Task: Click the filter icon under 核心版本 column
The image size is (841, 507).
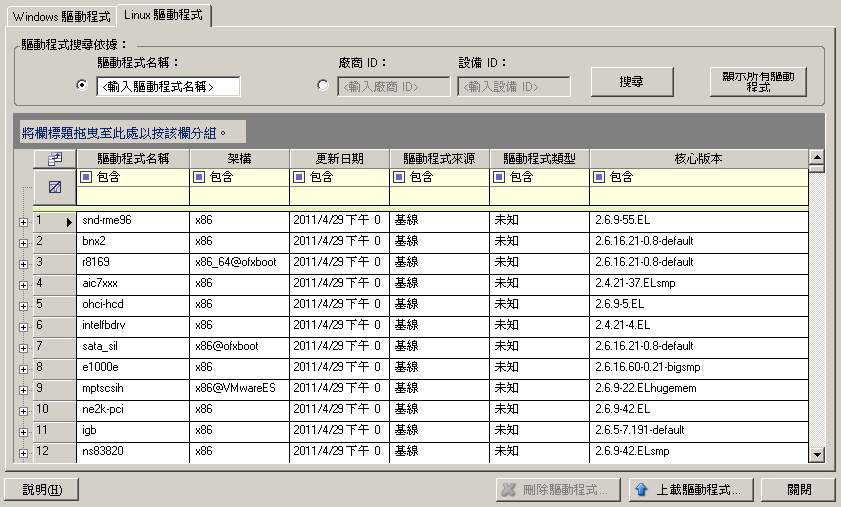Action: [599, 177]
